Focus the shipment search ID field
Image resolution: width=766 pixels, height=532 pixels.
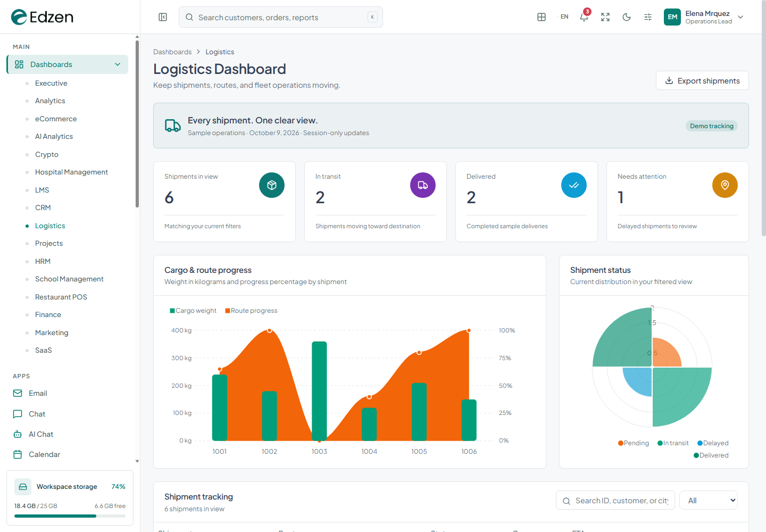615,500
